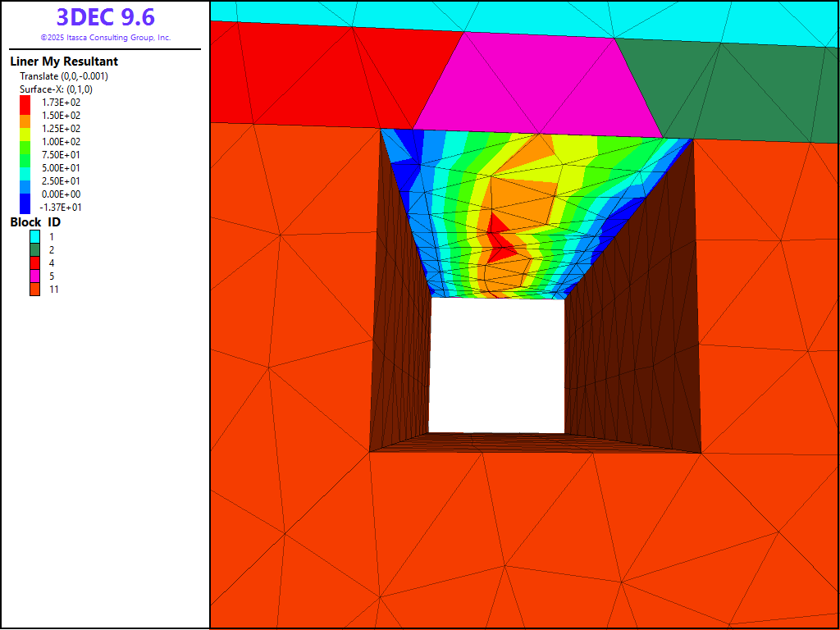This screenshot has height=630, width=840.
Task: Click the yellow 1.25E+02 legend color
Action: click(25, 129)
